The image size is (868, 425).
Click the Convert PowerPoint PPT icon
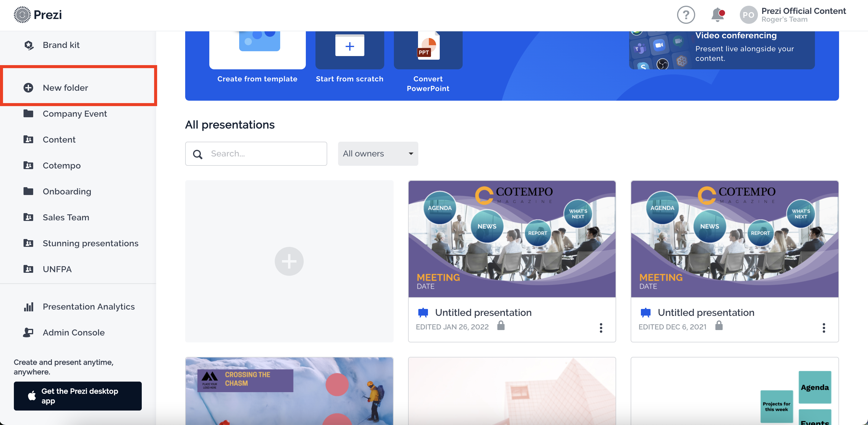pyautogui.click(x=428, y=47)
